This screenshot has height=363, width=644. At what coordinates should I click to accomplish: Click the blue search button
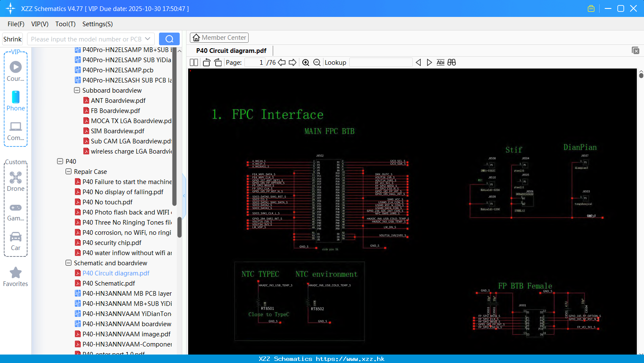click(169, 39)
